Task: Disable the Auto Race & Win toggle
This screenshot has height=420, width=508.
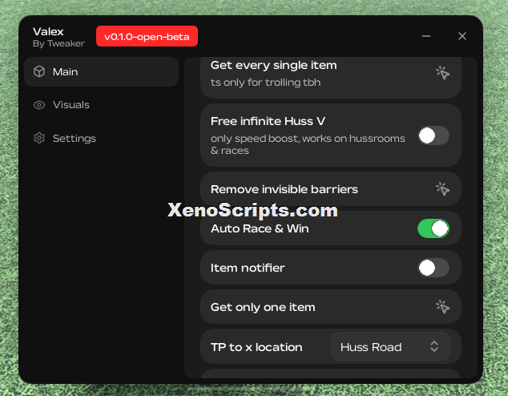Action: [433, 228]
